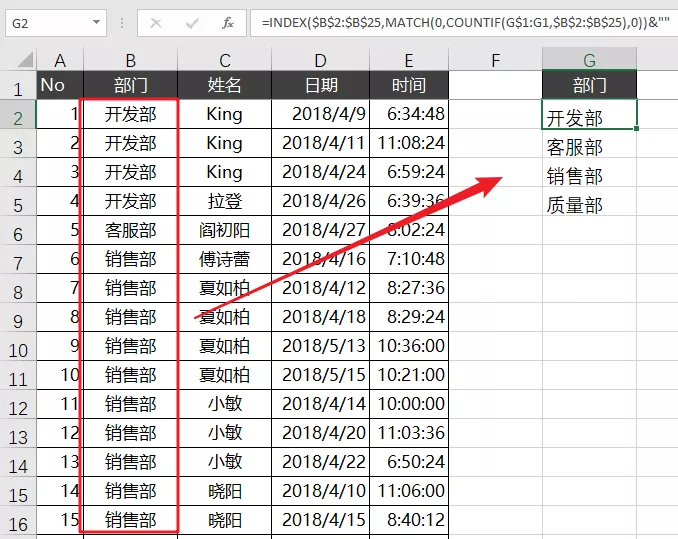
Task: Click the fill handle of cell G2
Action: pyautogui.click(x=636, y=128)
